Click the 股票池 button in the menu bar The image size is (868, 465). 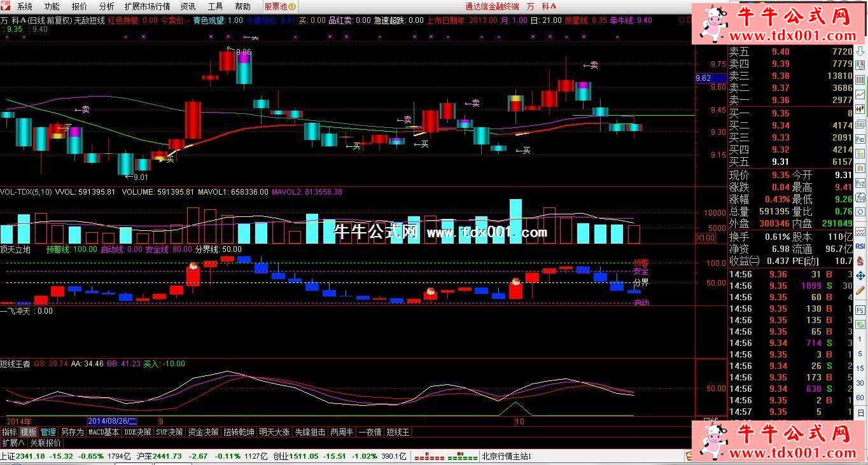pos(280,6)
